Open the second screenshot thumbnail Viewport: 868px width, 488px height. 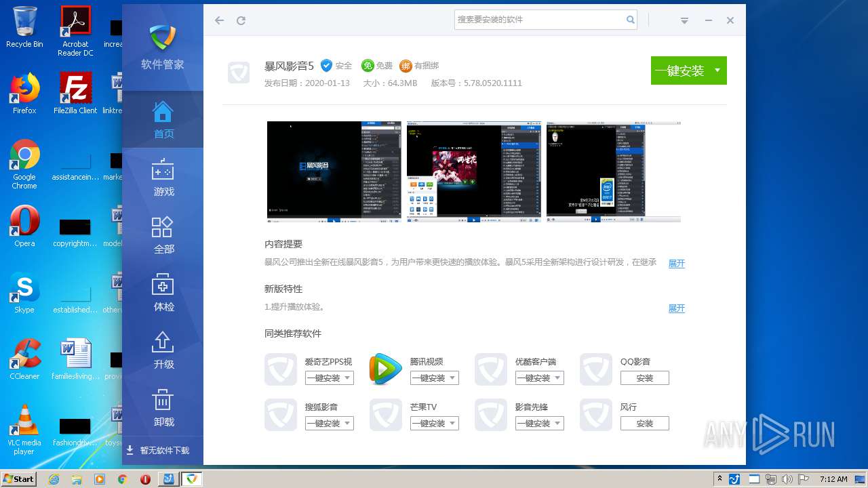(x=474, y=172)
